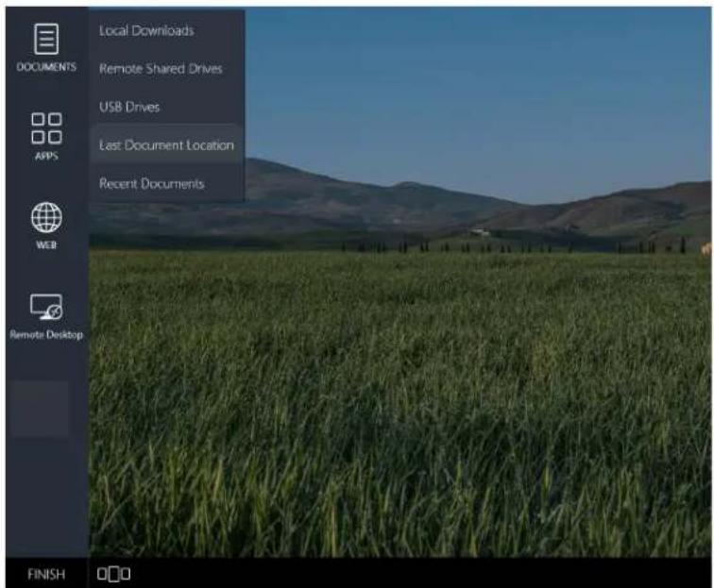714x588 pixels.
Task: Open the Apps grid icon
Action: [46, 128]
